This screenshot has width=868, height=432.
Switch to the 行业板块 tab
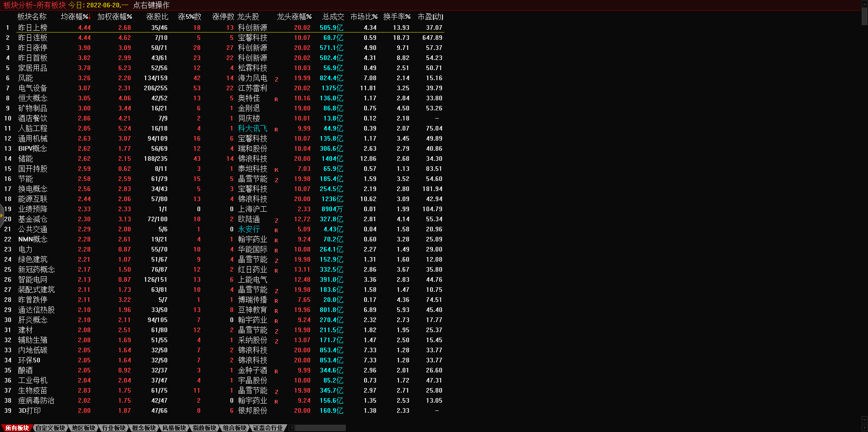114,428
